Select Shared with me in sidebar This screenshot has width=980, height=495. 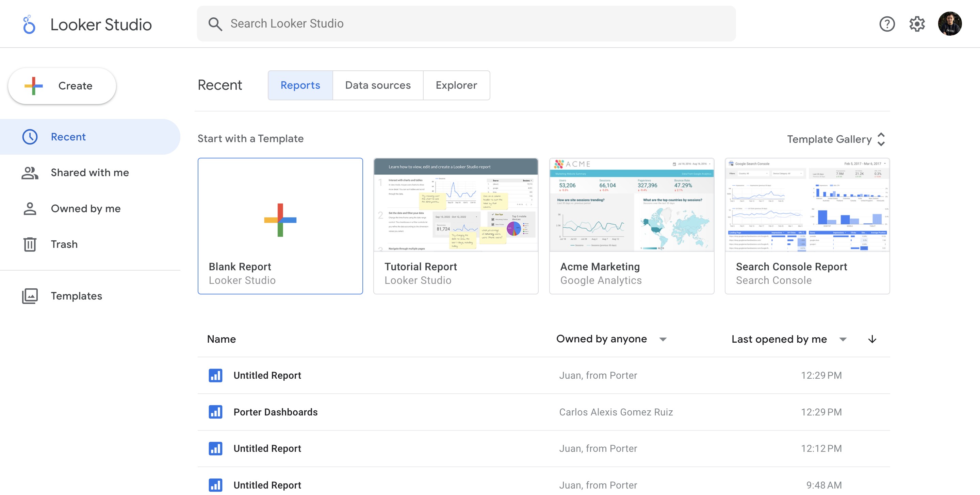point(89,172)
